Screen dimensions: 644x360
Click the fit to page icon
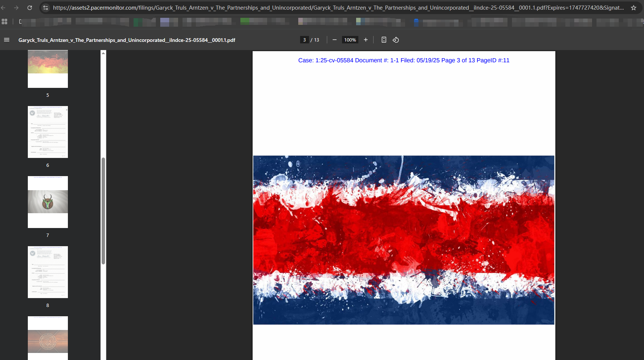point(384,40)
